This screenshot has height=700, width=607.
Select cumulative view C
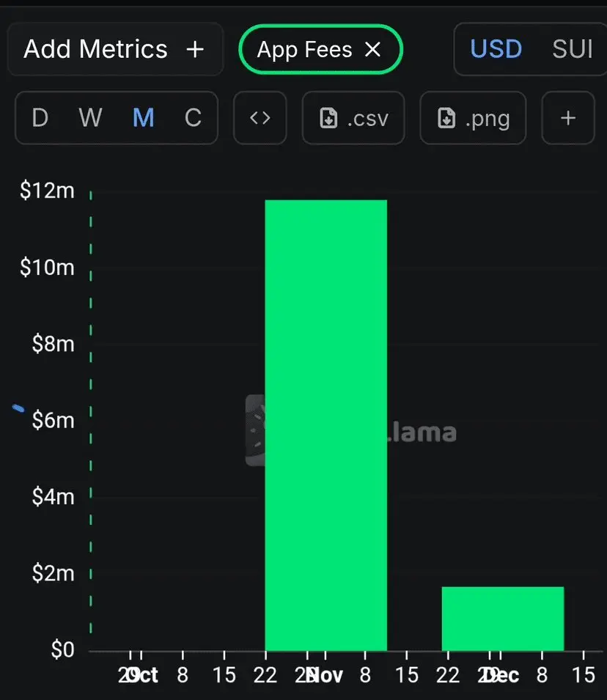pos(193,118)
